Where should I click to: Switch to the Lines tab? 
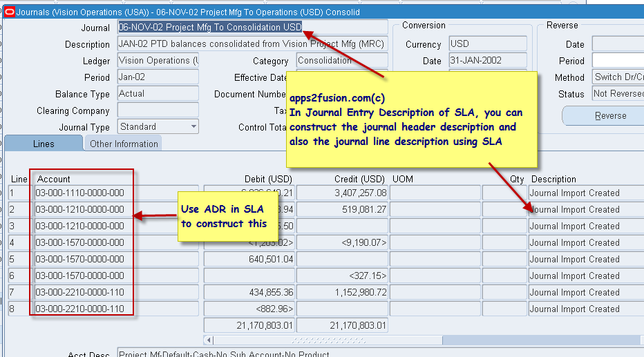click(44, 144)
